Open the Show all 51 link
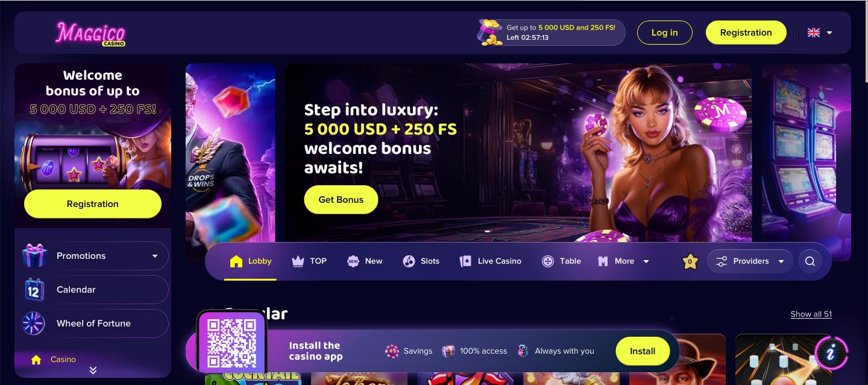 point(811,314)
